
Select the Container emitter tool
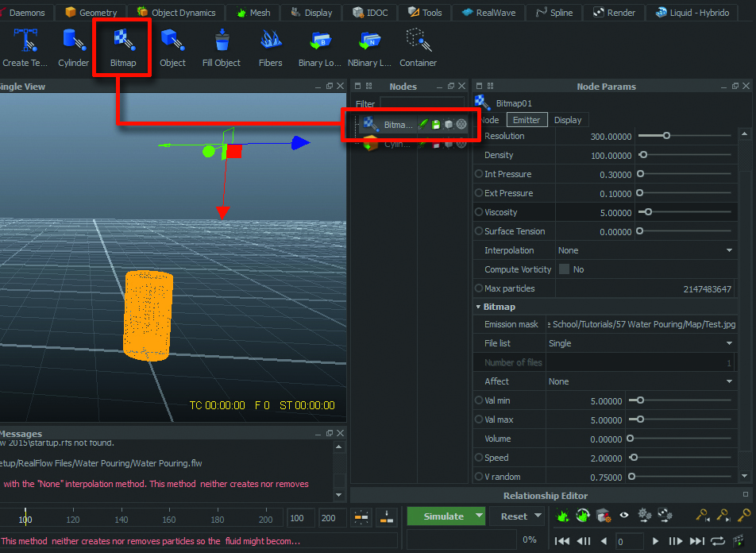418,48
